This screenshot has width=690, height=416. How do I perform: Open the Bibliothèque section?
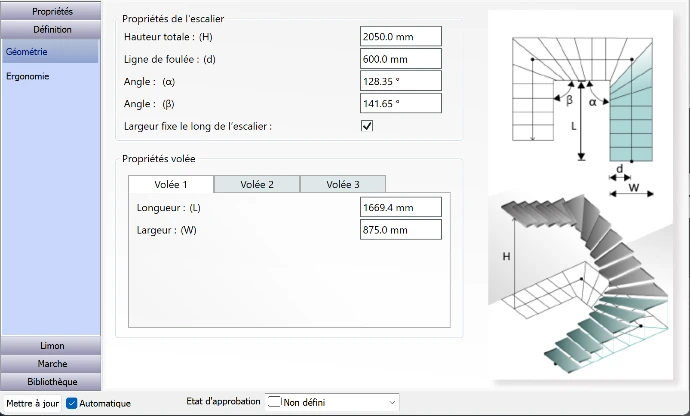[52, 382]
